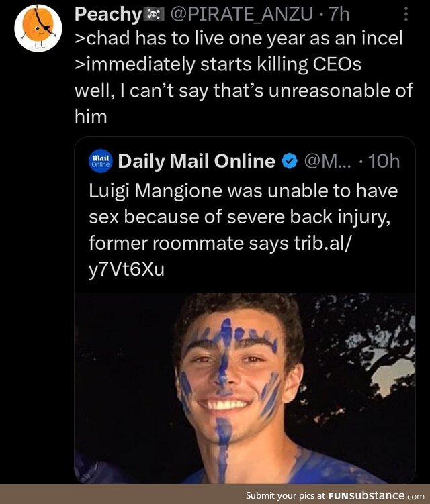Click the FUNsubstance.com watermark logo
Screen dimensions: 430x504
pos(376,495)
